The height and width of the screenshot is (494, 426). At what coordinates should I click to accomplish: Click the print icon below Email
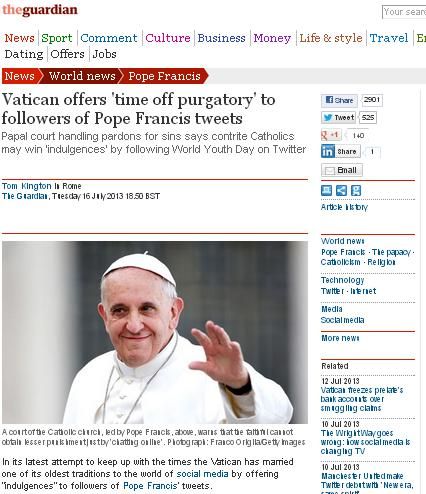tap(326, 191)
